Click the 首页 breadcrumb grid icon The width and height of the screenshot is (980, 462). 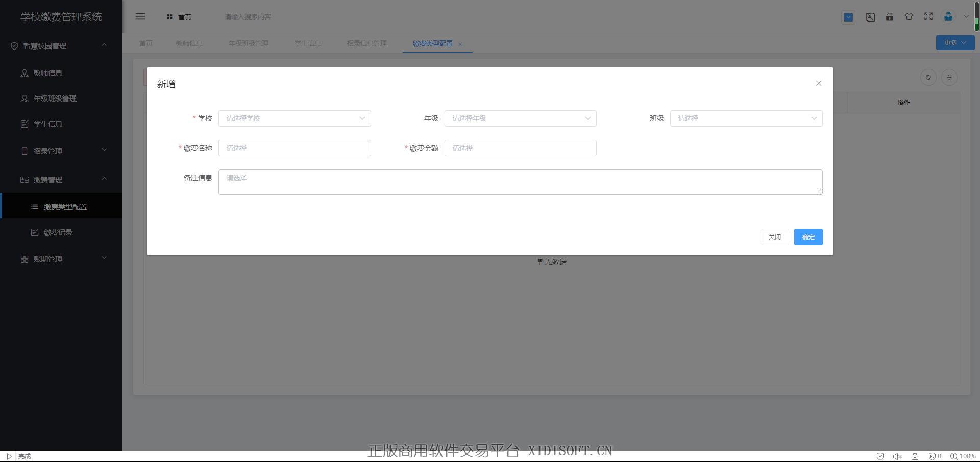point(169,17)
